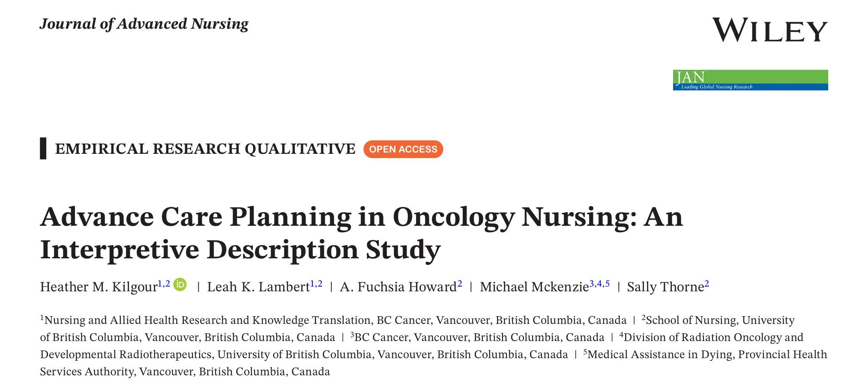
Task: Click the Empirical Research Qualitative section label
Action: pyautogui.click(x=205, y=149)
